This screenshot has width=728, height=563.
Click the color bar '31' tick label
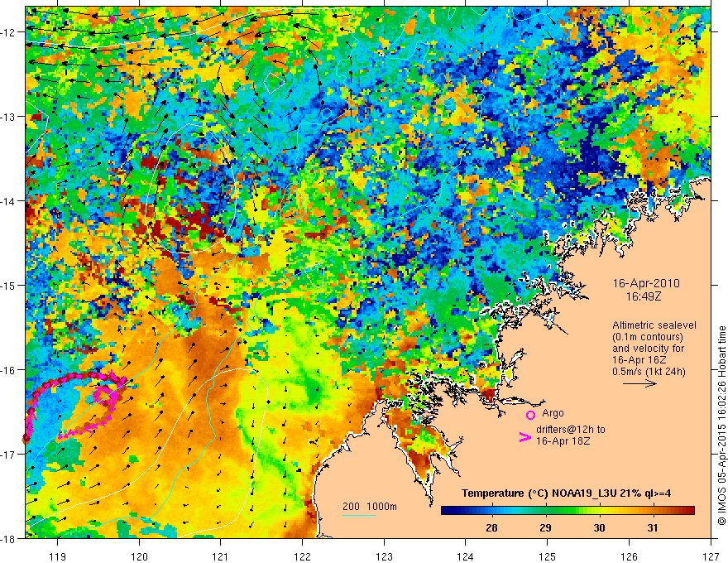click(x=653, y=527)
